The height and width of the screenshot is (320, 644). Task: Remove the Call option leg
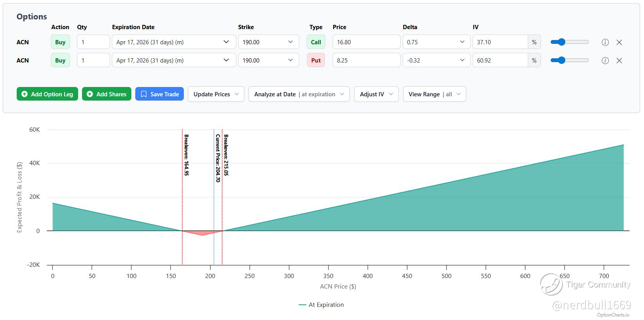[619, 42]
